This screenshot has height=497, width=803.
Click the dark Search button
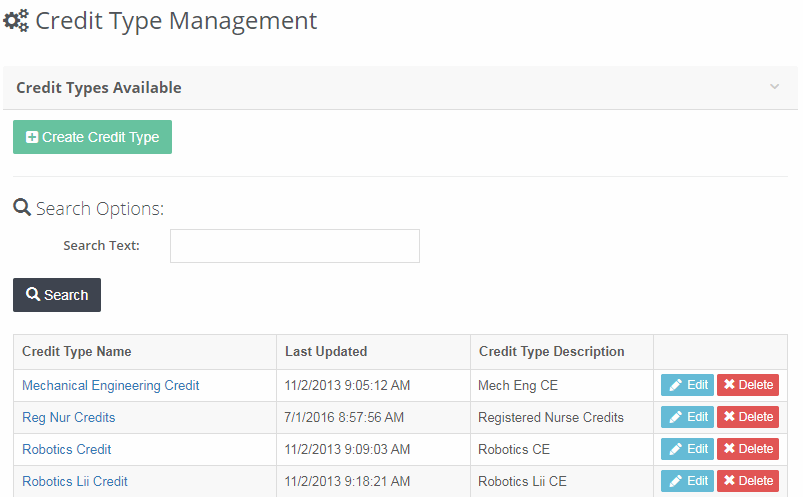pyautogui.click(x=57, y=295)
